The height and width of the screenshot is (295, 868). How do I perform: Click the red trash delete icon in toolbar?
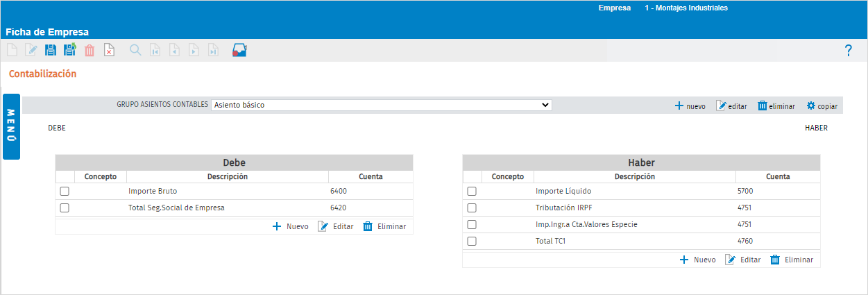pos(90,50)
